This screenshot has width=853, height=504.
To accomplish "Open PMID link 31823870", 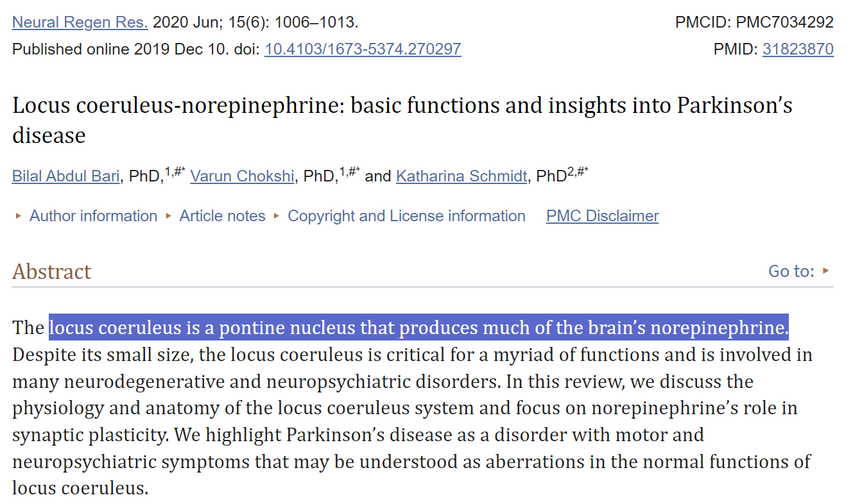I will 798,49.
